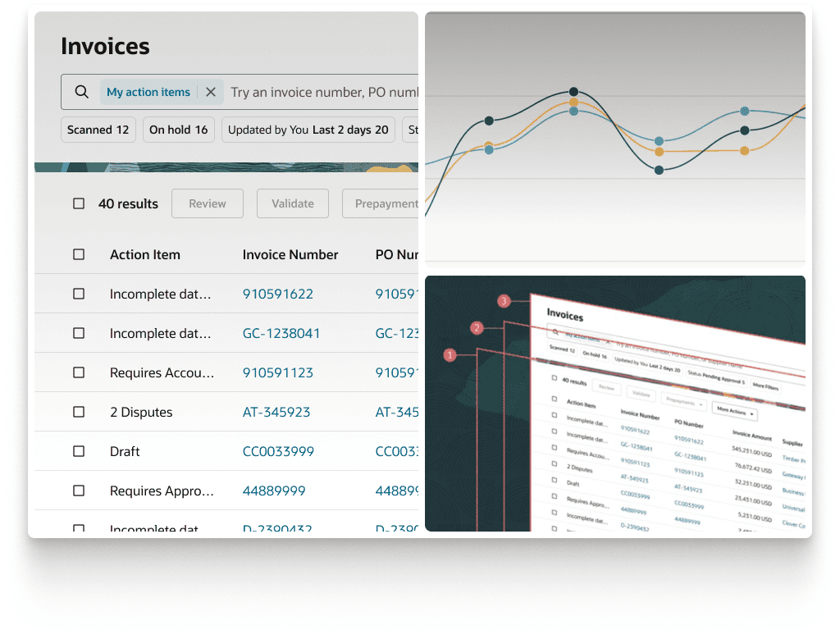Sort by the Action Item column header
The height and width of the screenshot is (630, 840).
point(144,254)
